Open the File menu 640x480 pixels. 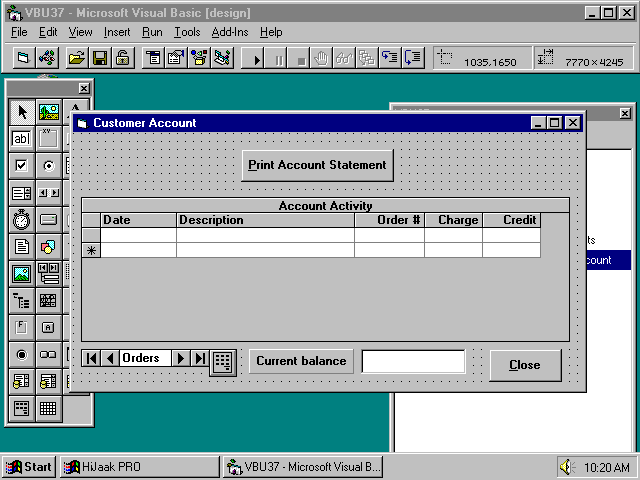[x=19, y=32]
